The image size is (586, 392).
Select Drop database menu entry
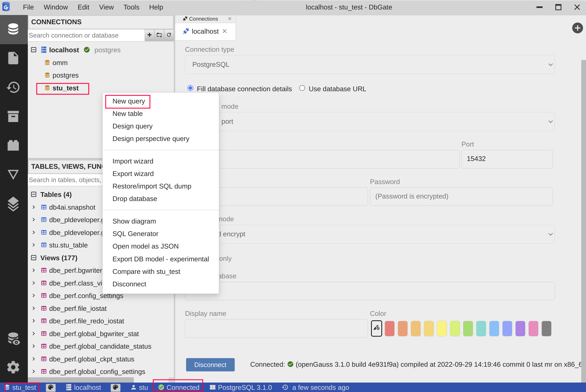click(161, 199)
